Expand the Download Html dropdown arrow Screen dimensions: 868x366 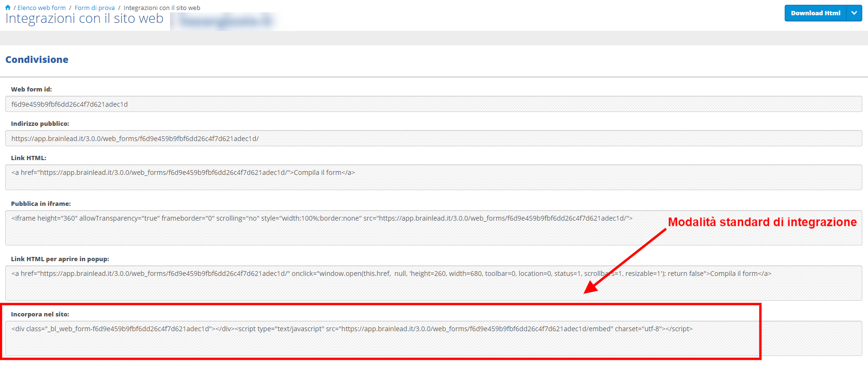(x=854, y=13)
